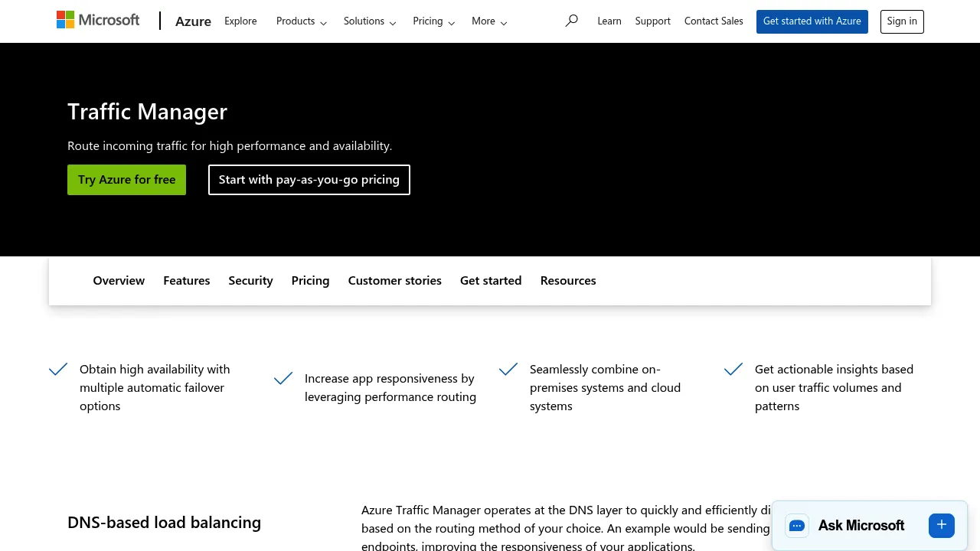The height and width of the screenshot is (551, 980).
Task: Click Get started with Azure button
Action: click(x=812, y=21)
